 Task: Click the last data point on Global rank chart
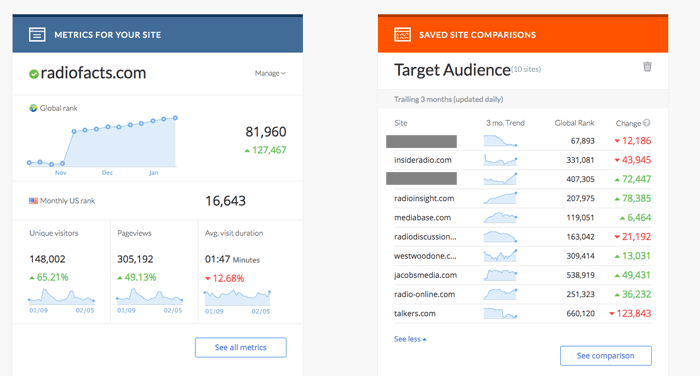pos(175,118)
